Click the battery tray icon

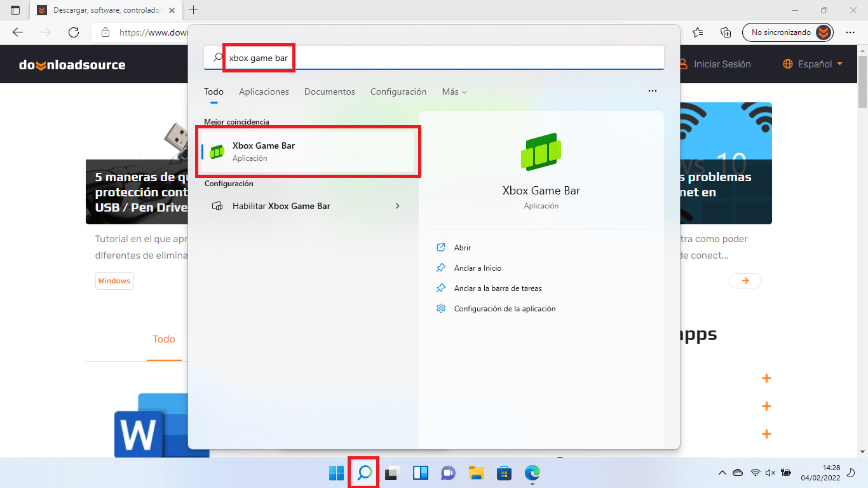785,473
